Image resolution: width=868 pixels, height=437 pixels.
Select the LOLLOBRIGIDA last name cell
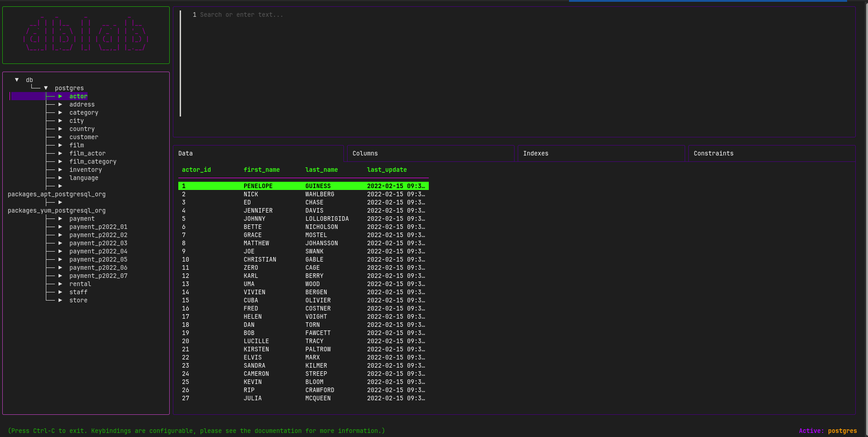[327, 218]
